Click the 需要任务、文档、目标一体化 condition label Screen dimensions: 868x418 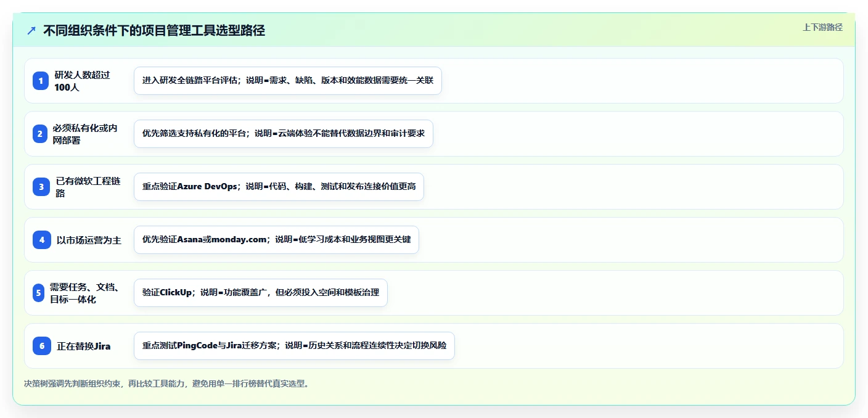84,293
